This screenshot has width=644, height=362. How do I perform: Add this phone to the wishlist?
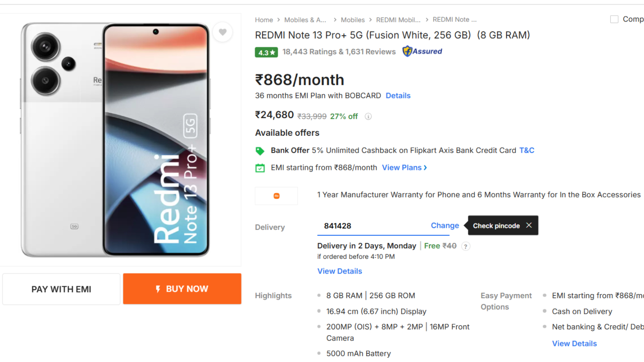(222, 32)
